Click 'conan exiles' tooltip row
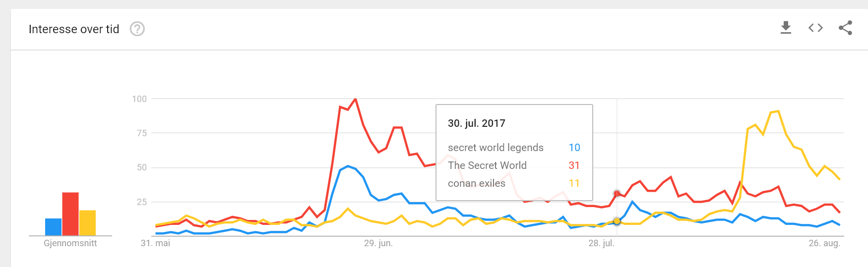 (x=514, y=183)
